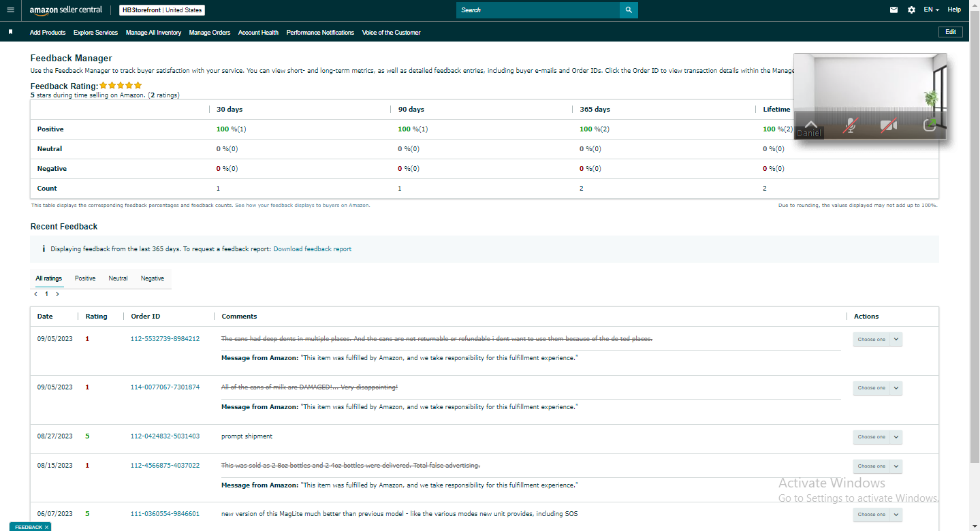The width and height of the screenshot is (980, 531).
Task: Open the mail messages icon
Action: 894,10
